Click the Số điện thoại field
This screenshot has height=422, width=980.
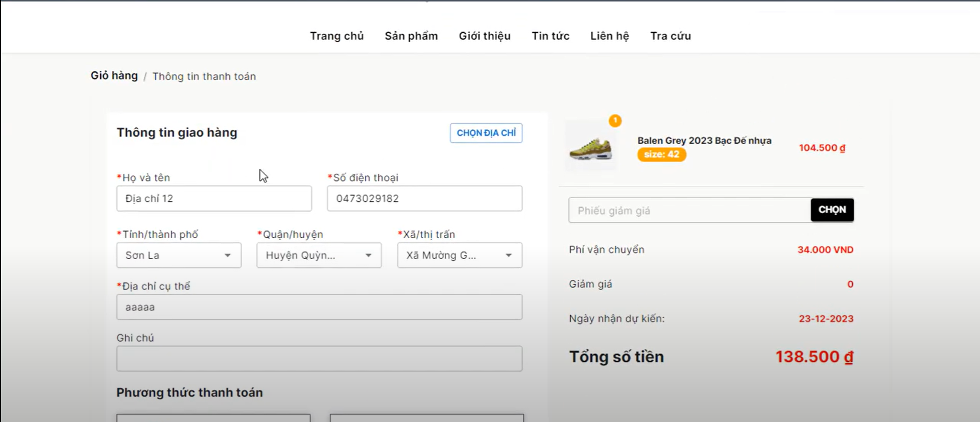pos(424,198)
